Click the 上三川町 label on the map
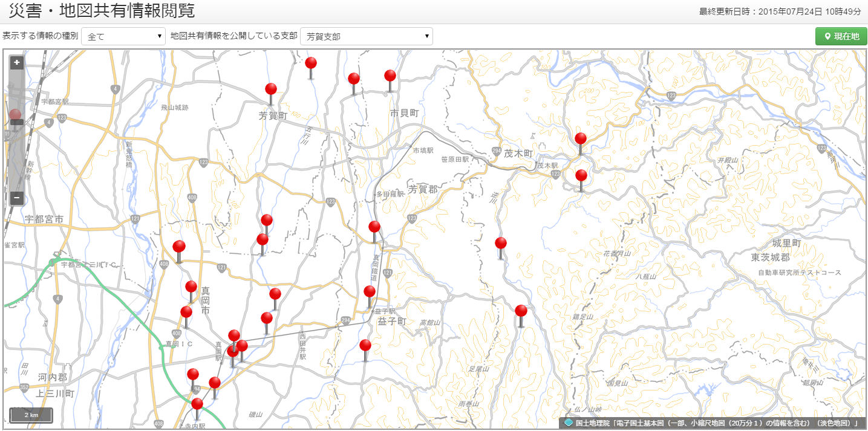 click(55, 394)
